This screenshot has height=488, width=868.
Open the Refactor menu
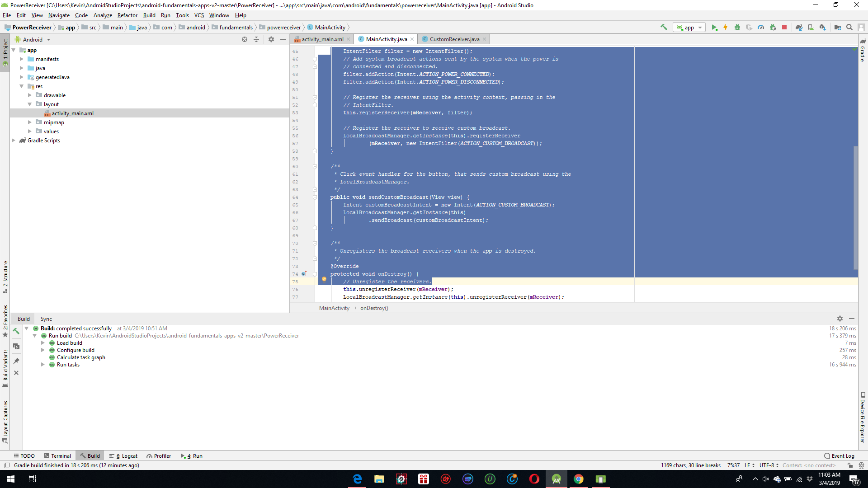point(127,15)
